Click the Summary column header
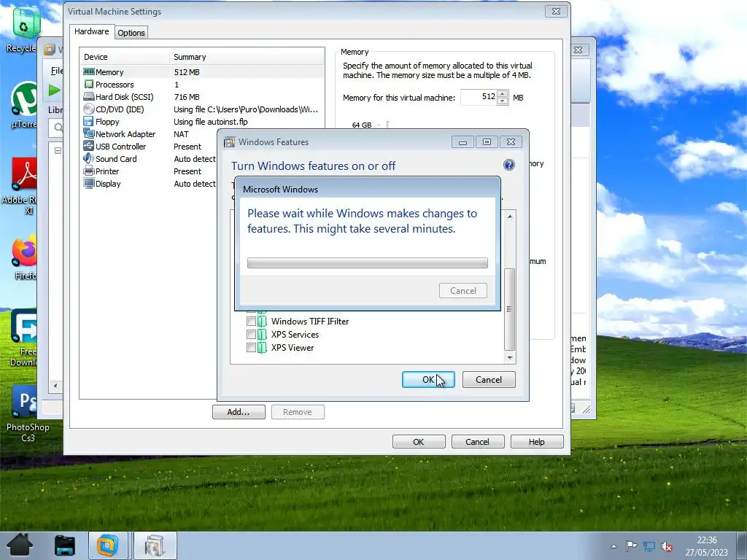 point(247,57)
